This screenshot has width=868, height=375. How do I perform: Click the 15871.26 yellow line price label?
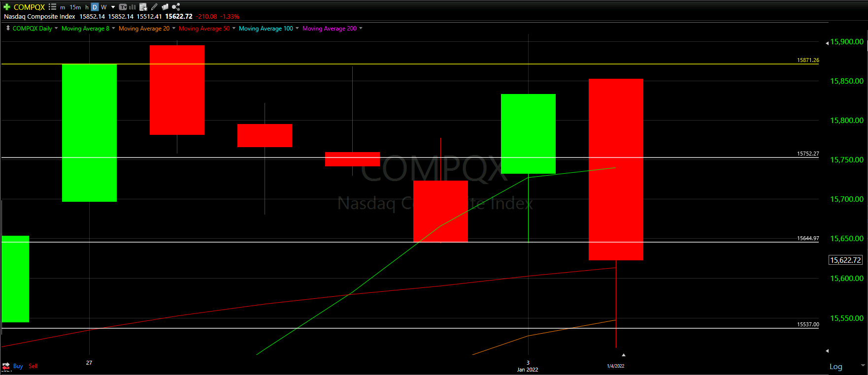[x=808, y=60]
